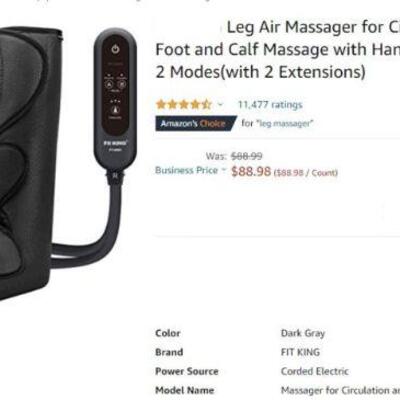Click the mode A button on the remote
The image size is (400, 400).
(109, 84)
